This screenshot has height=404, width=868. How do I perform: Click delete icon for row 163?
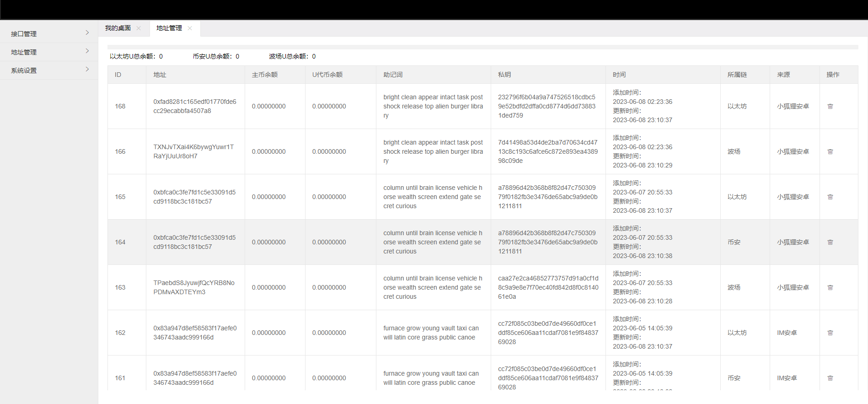click(x=830, y=287)
